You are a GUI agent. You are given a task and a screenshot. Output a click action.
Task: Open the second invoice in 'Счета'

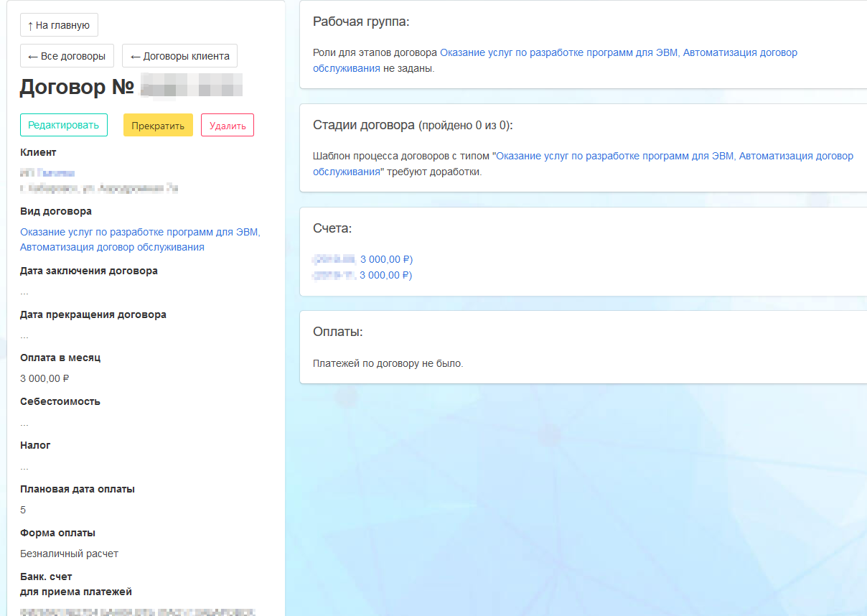tap(363, 275)
